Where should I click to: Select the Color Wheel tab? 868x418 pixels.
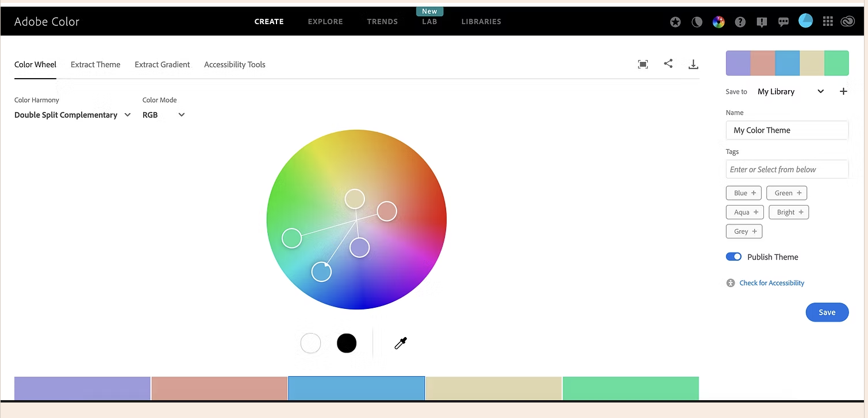point(35,64)
